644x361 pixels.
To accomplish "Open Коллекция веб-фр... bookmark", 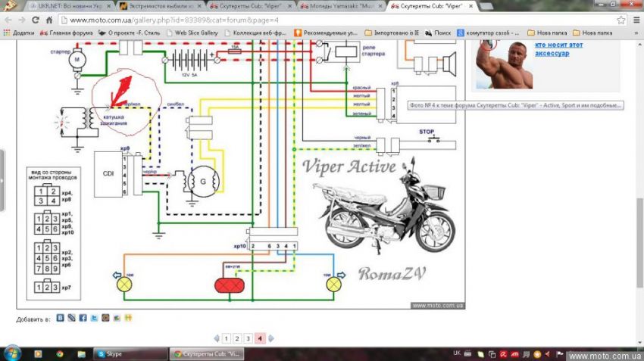I will pyautogui.click(x=255, y=33).
